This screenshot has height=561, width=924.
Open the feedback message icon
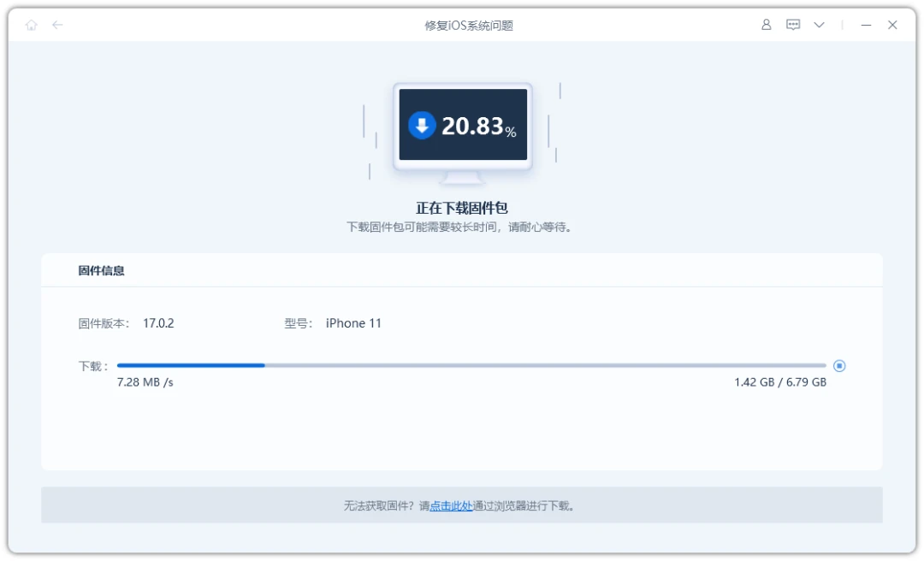[793, 25]
